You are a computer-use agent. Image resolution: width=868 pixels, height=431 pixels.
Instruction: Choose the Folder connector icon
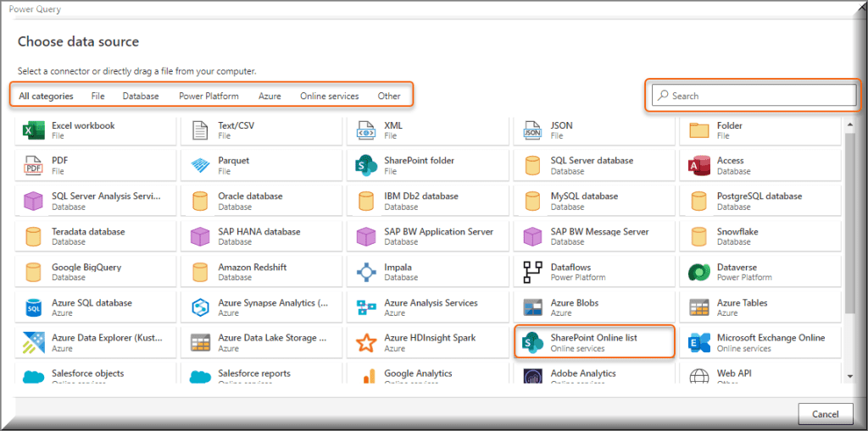(698, 130)
